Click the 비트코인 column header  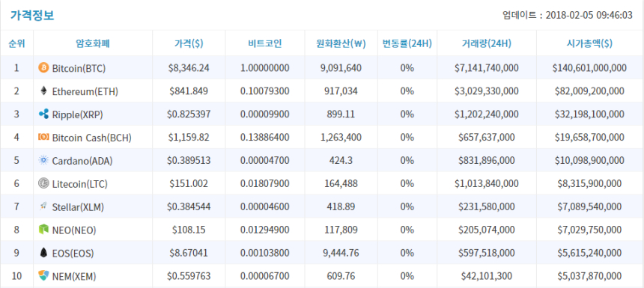tap(265, 43)
